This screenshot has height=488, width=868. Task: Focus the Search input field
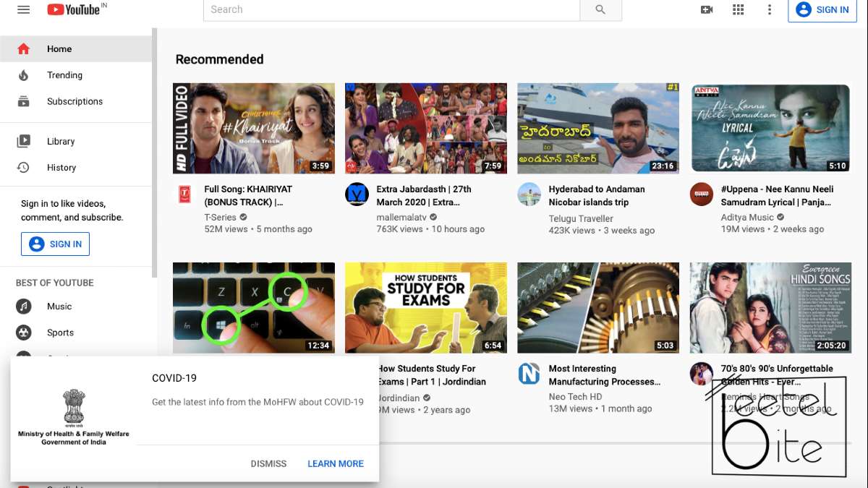[x=391, y=9]
